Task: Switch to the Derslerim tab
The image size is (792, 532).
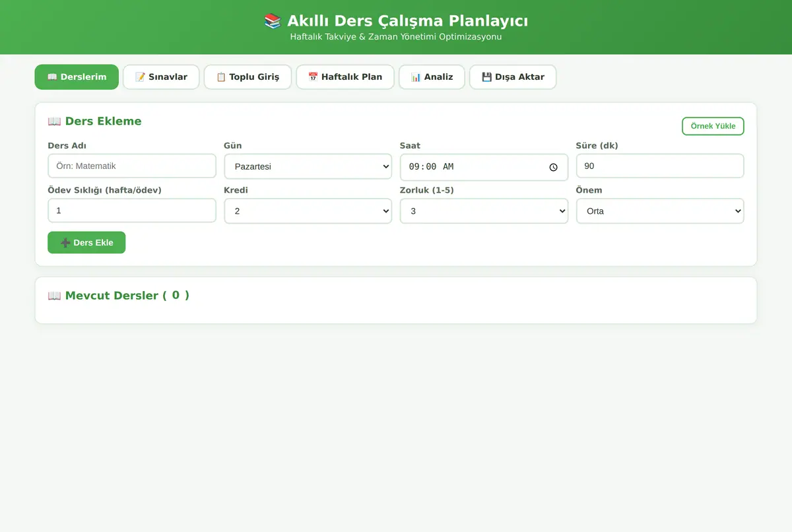Action: tap(77, 77)
